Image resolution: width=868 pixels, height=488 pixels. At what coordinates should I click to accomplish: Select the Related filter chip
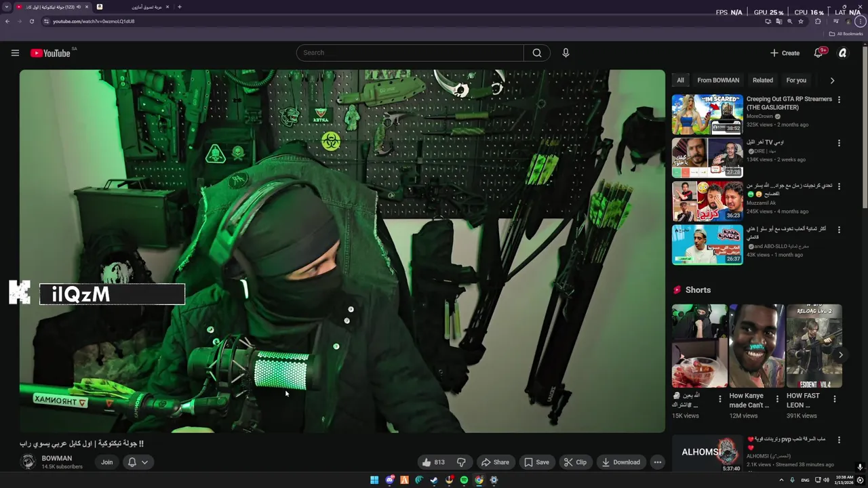(x=763, y=80)
